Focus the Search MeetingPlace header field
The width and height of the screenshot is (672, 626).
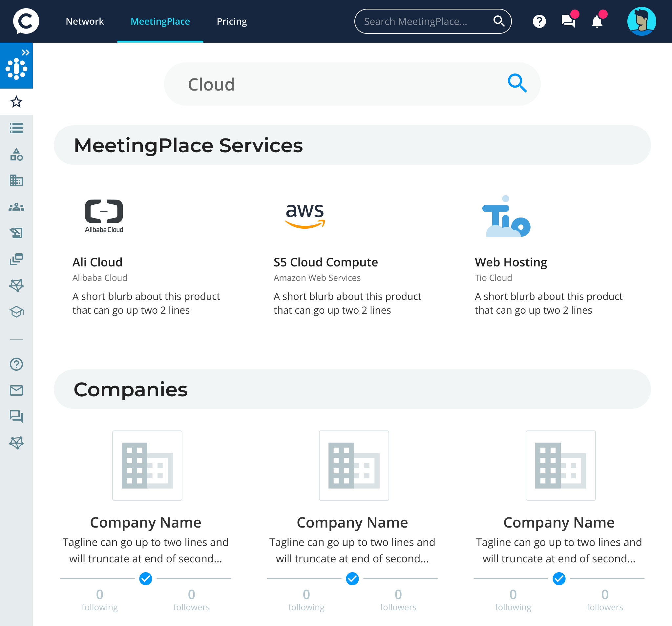tap(433, 21)
